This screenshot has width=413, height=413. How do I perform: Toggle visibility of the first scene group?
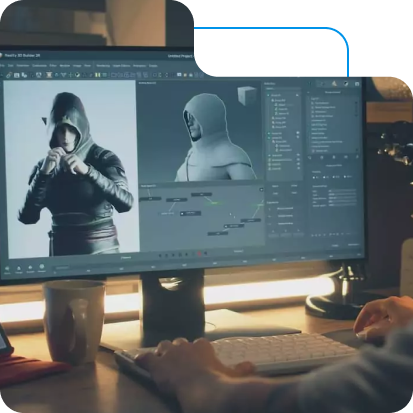click(297, 95)
